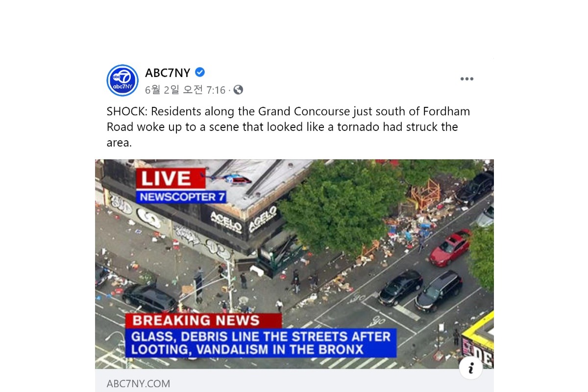The image size is (588, 392).
Task: Open the ABC7NY profile picture
Action: click(x=122, y=80)
